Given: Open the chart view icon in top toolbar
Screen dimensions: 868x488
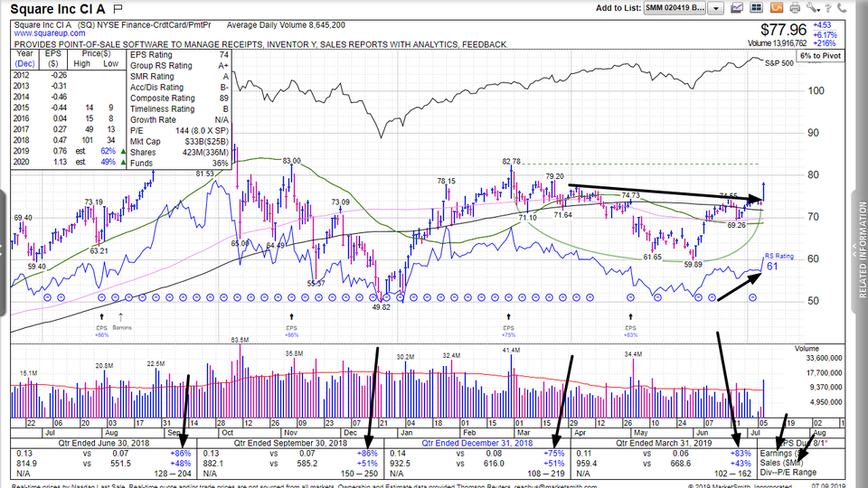Looking at the screenshot, I should pyautogui.click(x=737, y=8).
